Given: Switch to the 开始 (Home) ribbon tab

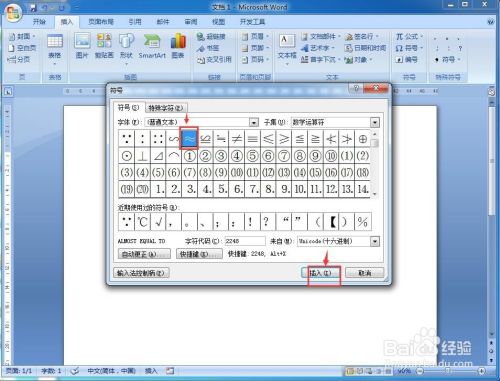Looking at the screenshot, I should pyautogui.click(x=39, y=22).
